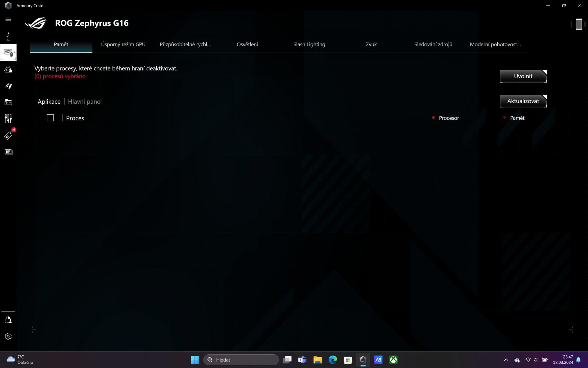Image resolution: width=588 pixels, height=368 pixels.
Task: Sort processes by Procesor column arrow
Action: click(x=433, y=118)
